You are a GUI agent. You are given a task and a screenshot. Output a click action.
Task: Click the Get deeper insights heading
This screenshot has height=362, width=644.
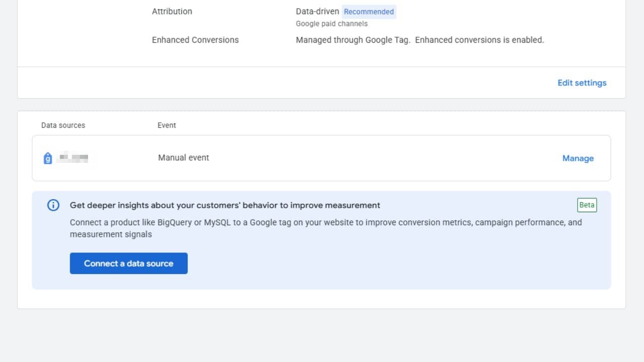click(x=225, y=205)
